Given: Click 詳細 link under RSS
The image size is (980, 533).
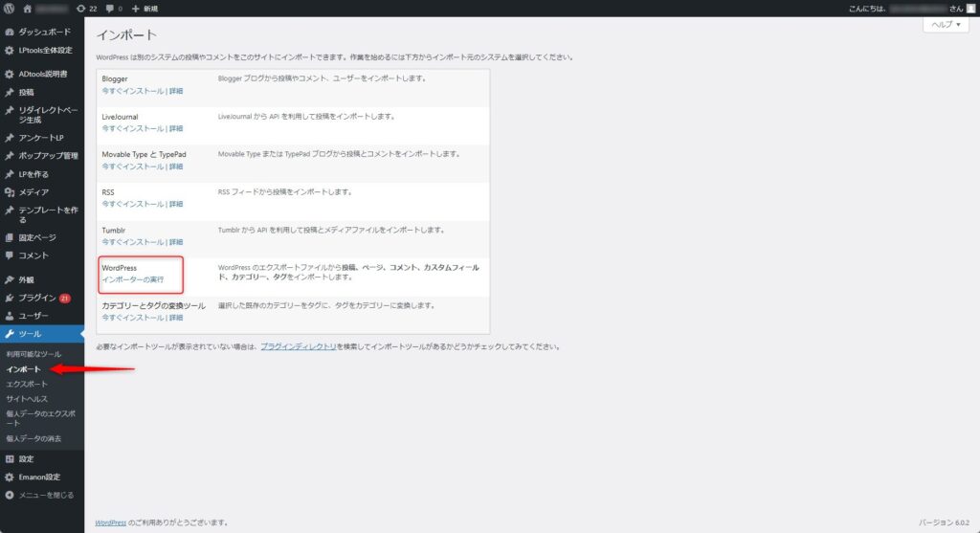Looking at the screenshot, I should click(x=176, y=205).
